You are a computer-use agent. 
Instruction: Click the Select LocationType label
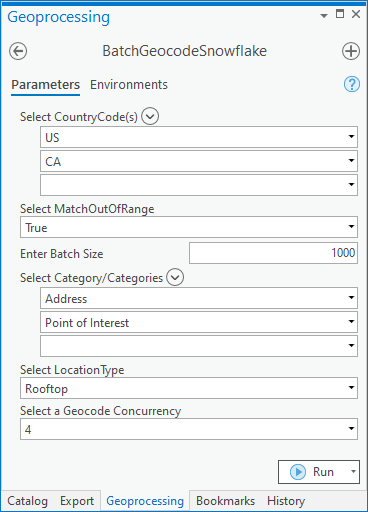[72, 370]
